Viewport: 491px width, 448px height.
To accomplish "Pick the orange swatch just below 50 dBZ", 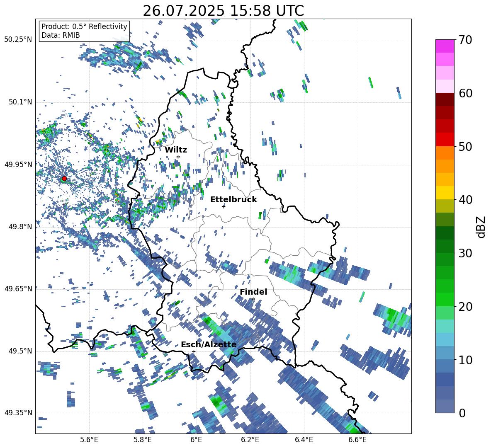I will [x=445, y=153].
